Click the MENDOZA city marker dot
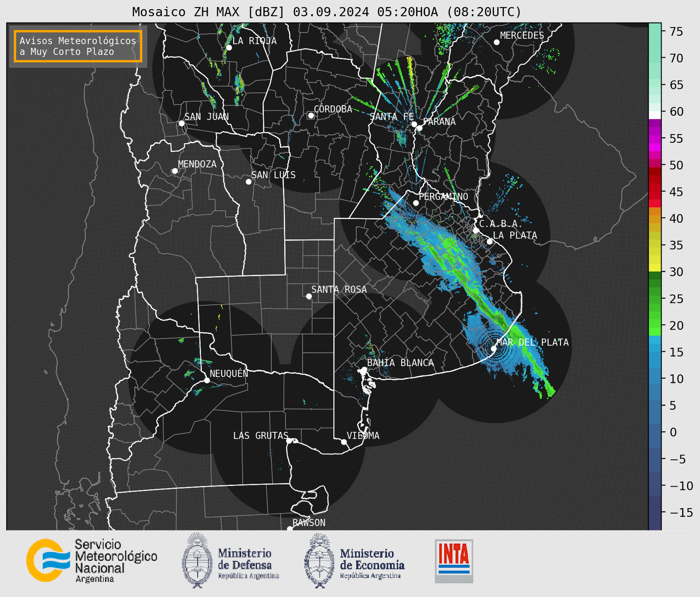Screen dimensions: 700x597 coord(175,171)
